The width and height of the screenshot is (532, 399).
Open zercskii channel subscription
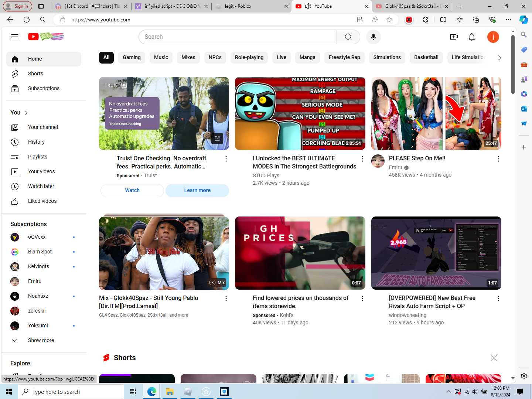click(x=44, y=311)
